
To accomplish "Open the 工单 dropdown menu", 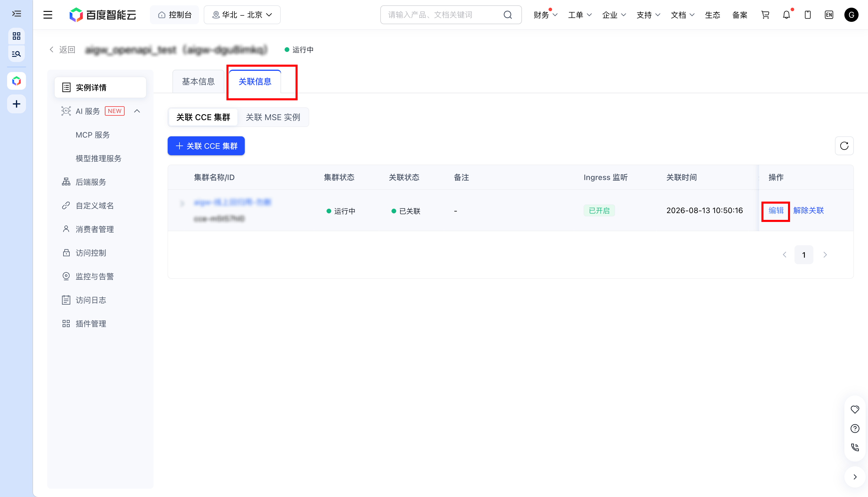I will [x=580, y=15].
